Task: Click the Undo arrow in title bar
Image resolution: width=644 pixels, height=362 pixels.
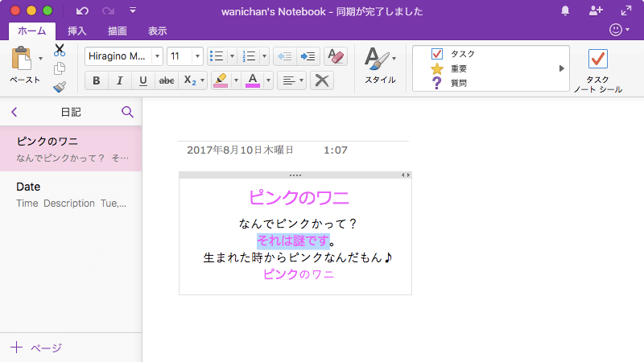Action: 82,11
